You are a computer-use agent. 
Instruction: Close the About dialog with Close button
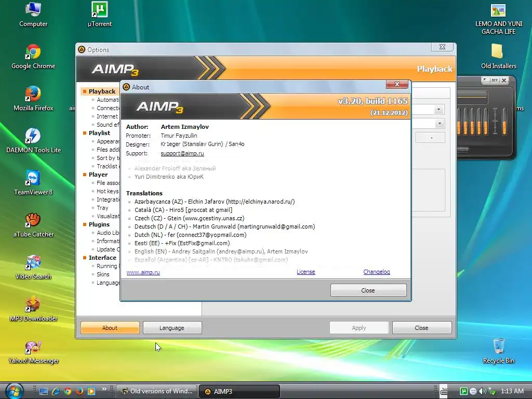pyautogui.click(x=368, y=290)
